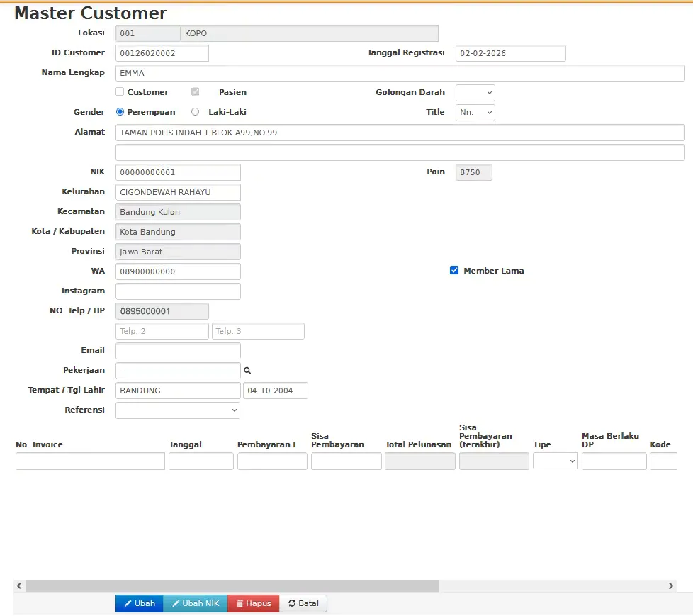Click the Tanggal Registrasi date field

pyautogui.click(x=510, y=53)
